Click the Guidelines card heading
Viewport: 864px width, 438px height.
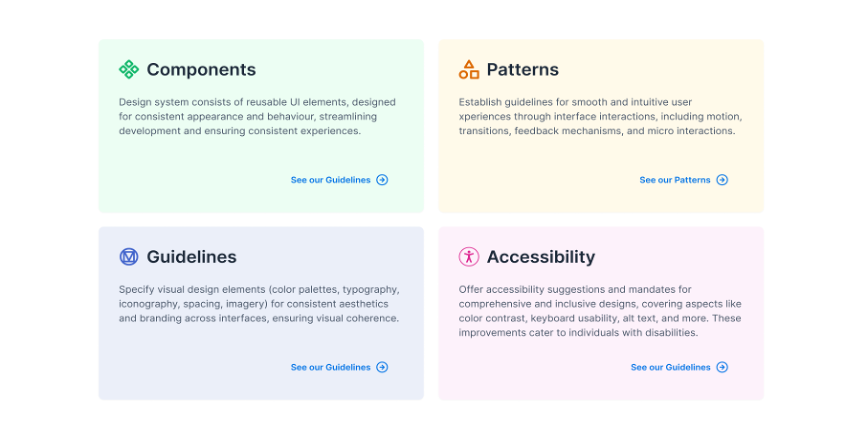click(x=192, y=257)
